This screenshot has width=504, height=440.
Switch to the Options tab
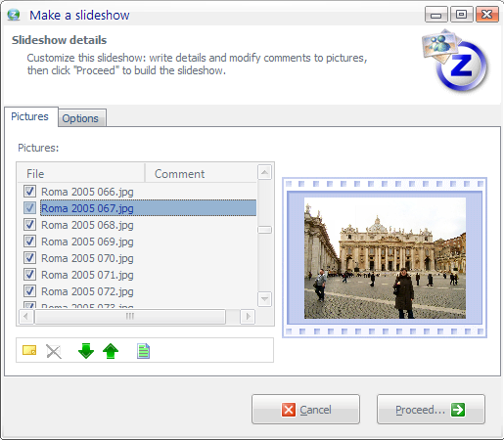pos(82,118)
